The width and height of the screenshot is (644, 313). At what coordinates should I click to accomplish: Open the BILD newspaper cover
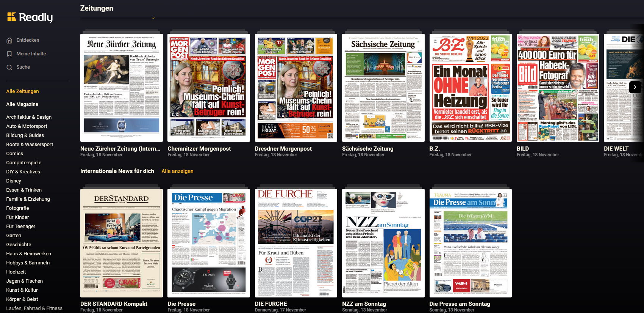558,88
